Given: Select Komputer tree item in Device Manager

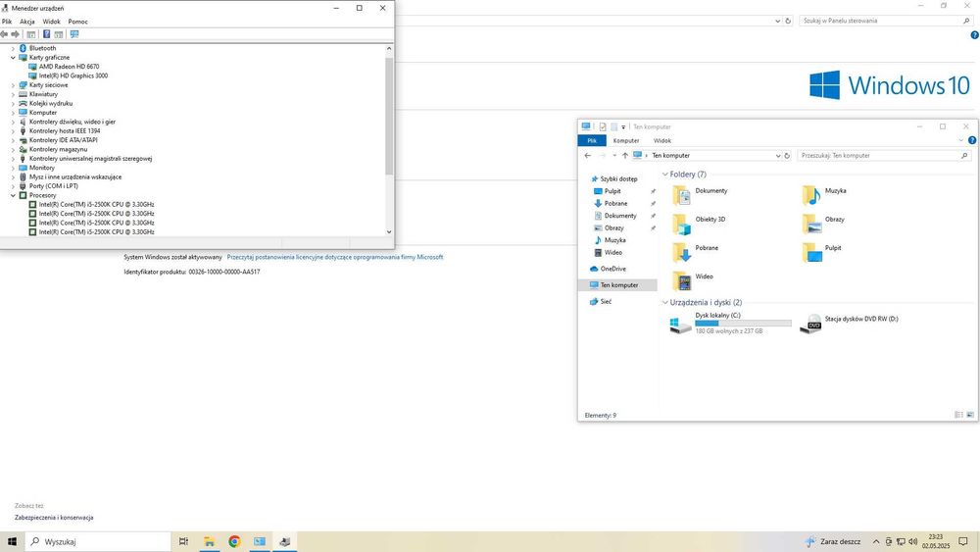Looking at the screenshot, I should (43, 113).
